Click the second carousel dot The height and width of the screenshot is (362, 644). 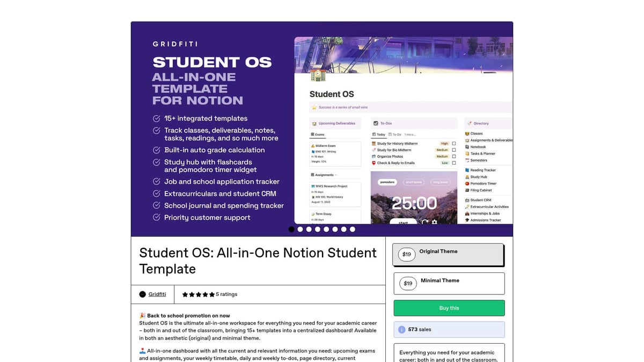(300, 229)
